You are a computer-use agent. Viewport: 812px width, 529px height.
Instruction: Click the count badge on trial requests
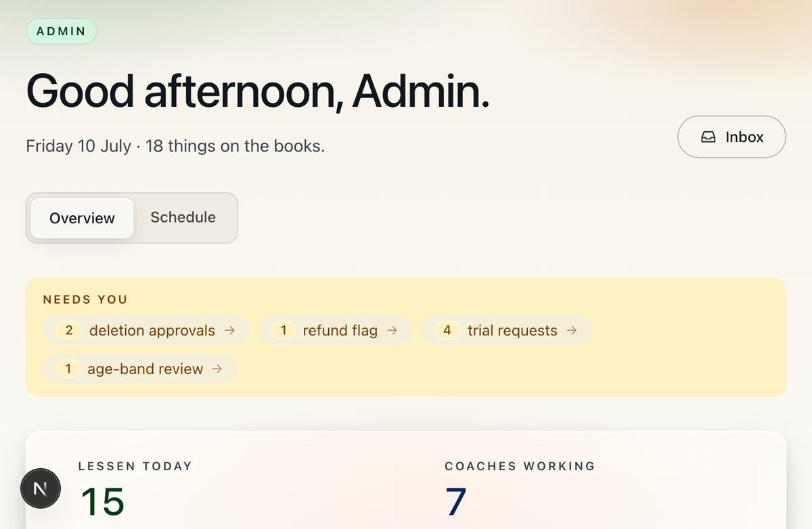pyautogui.click(x=447, y=330)
